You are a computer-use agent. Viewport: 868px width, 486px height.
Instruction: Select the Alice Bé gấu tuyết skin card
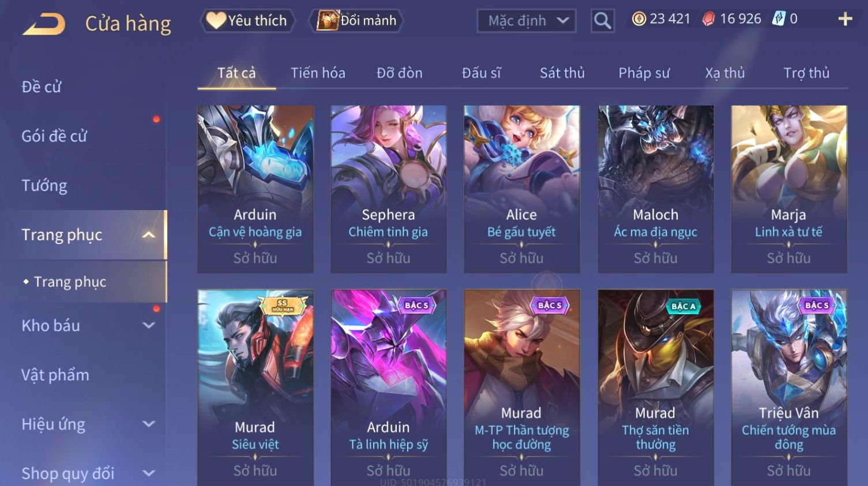pos(521,189)
